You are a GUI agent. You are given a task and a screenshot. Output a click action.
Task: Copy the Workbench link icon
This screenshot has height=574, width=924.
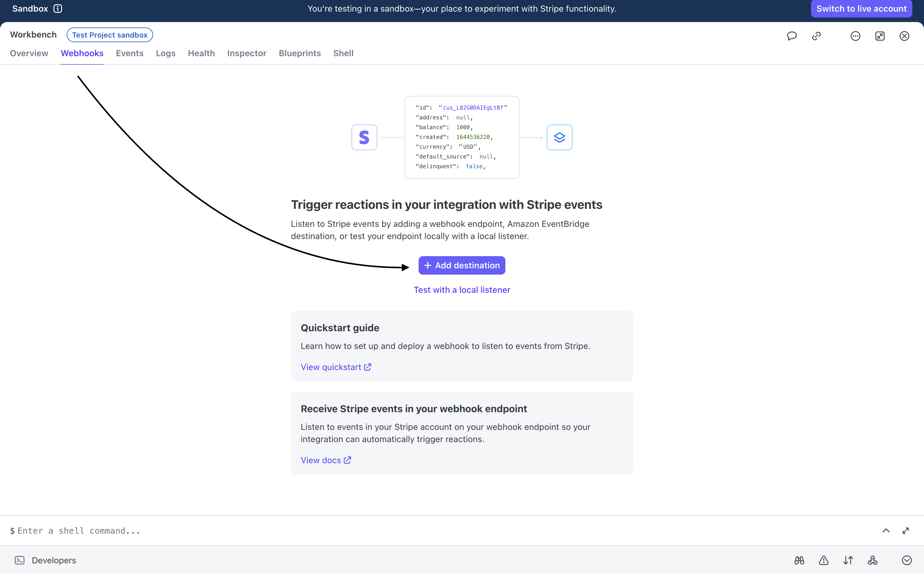point(816,36)
